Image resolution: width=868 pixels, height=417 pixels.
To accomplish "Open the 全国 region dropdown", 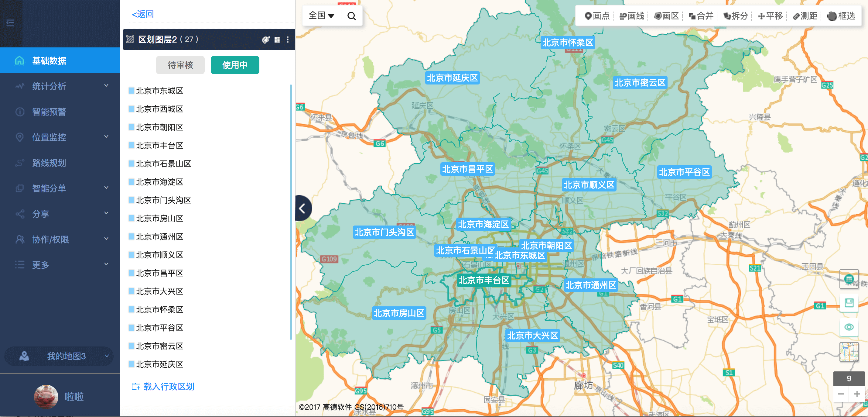I will [321, 16].
